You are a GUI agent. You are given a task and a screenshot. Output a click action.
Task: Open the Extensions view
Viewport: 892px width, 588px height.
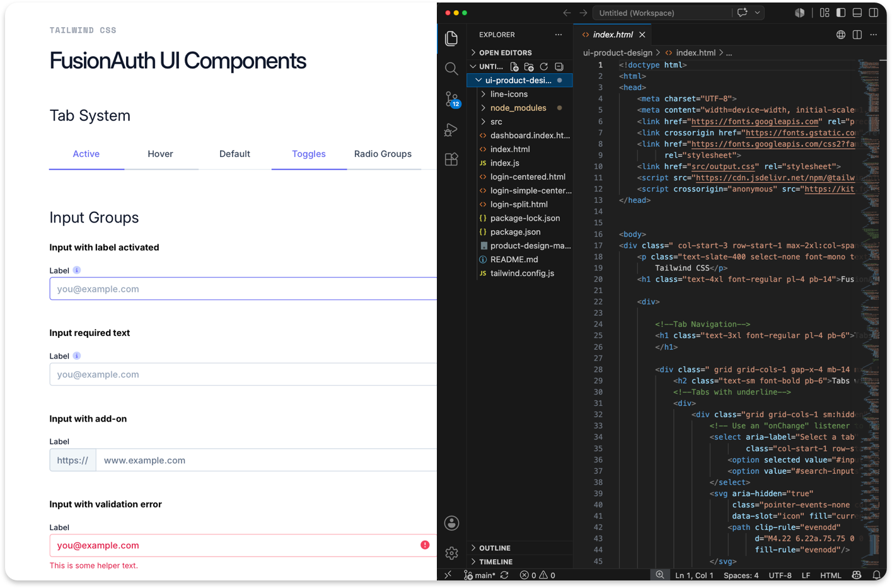[451, 159]
